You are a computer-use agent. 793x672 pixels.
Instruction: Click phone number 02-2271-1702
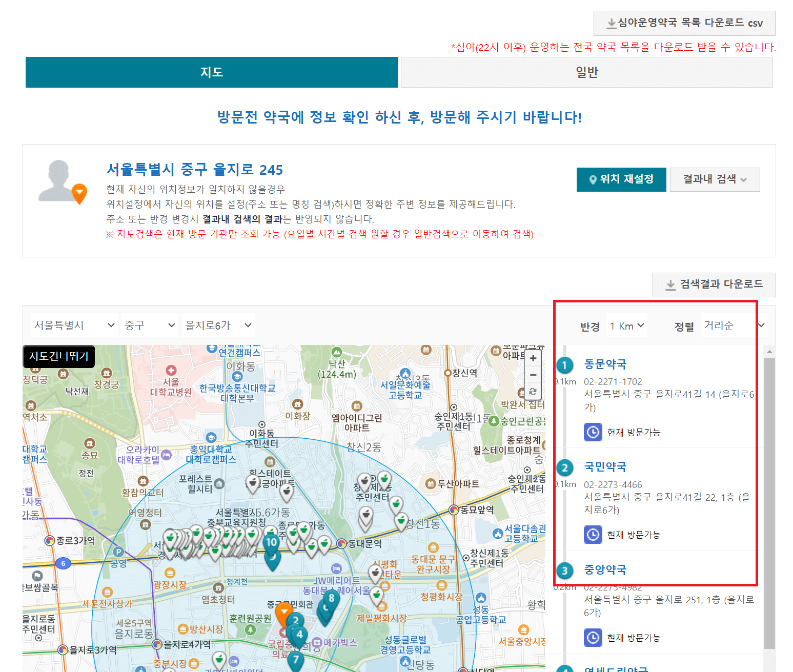click(613, 382)
